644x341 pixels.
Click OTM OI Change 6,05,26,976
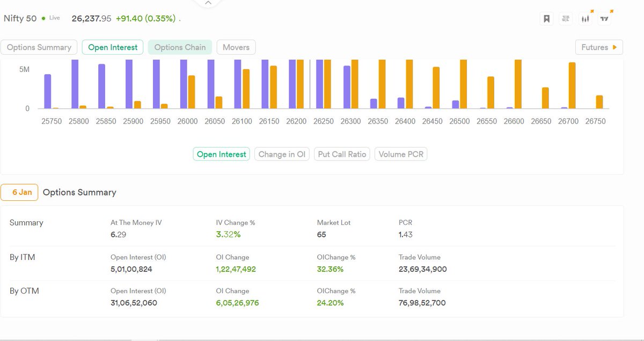(x=237, y=303)
